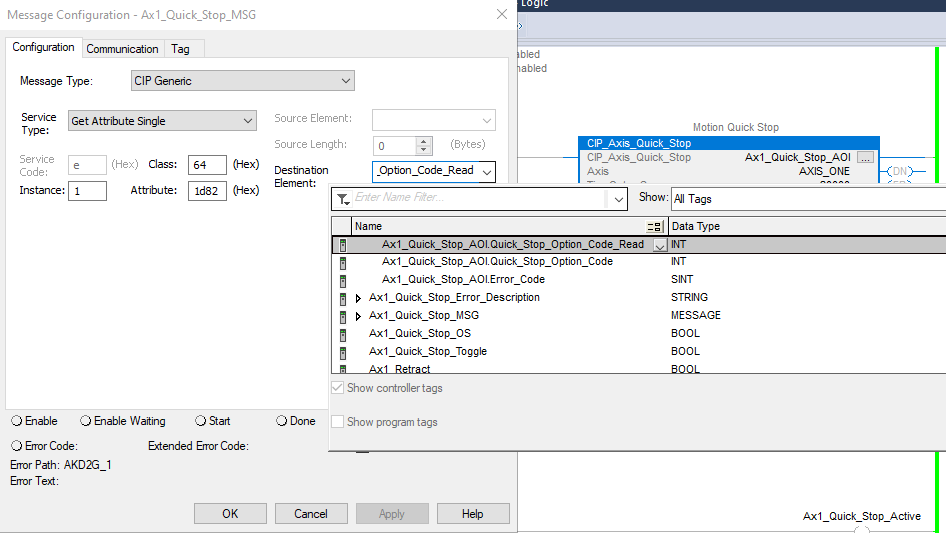Screen dimensions: 946x533
Task: Open the name filter history dropdown
Action: 618,199
